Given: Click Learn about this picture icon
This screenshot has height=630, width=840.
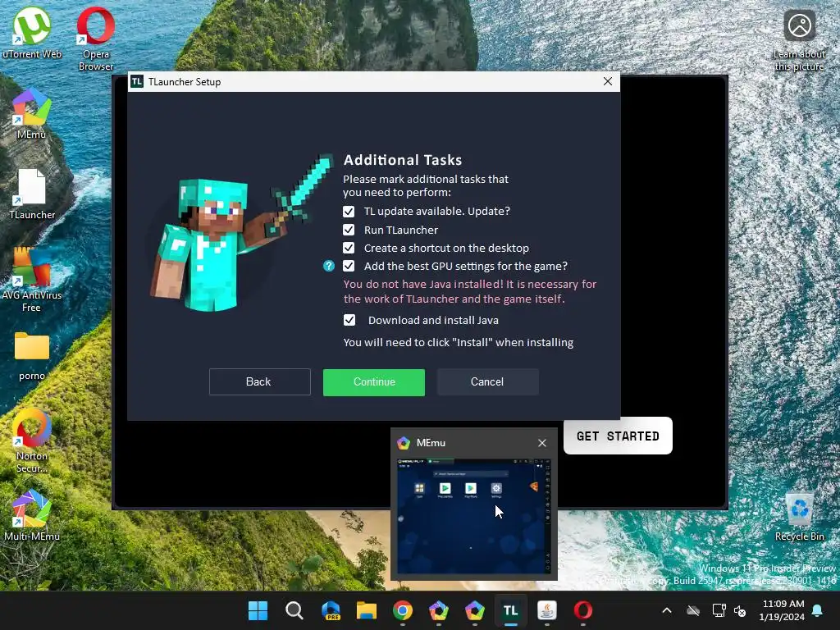Looking at the screenshot, I should click(799, 41).
